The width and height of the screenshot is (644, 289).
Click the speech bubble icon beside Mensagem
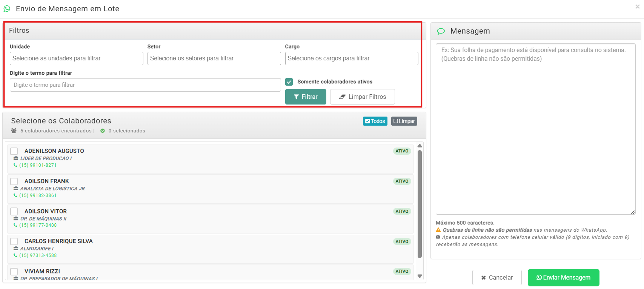point(441,31)
